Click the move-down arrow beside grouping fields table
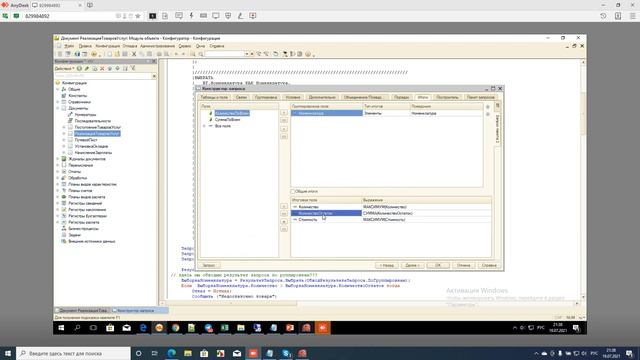Image resolution: width=640 pixels, height=360 pixels. [x=487, y=114]
